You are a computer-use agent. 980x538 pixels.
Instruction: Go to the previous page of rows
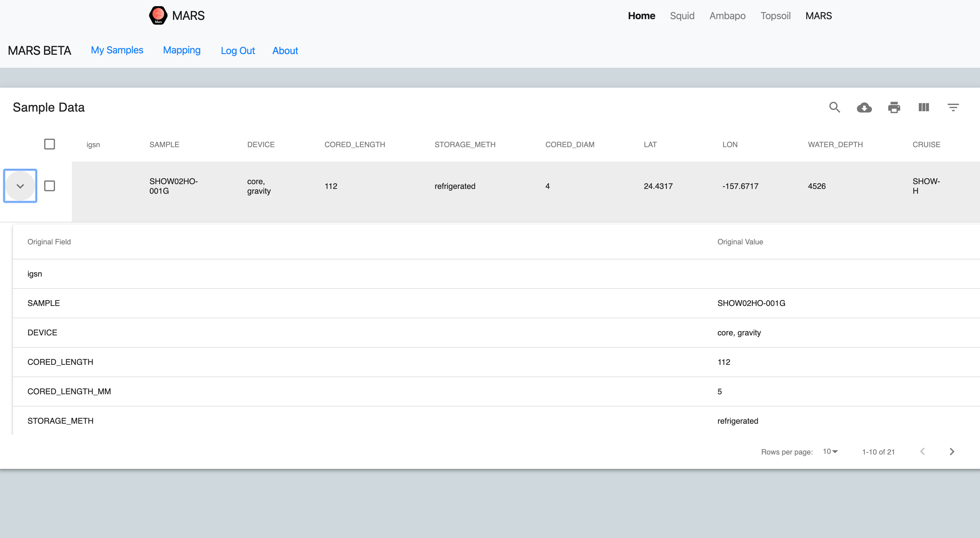(922, 451)
